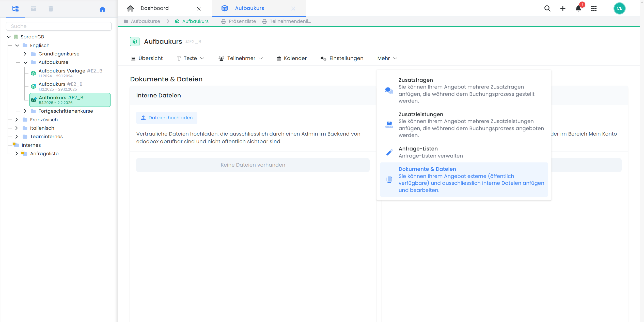Click the plus icon to create new
Screen dimensions: 644x322
point(563,8)
